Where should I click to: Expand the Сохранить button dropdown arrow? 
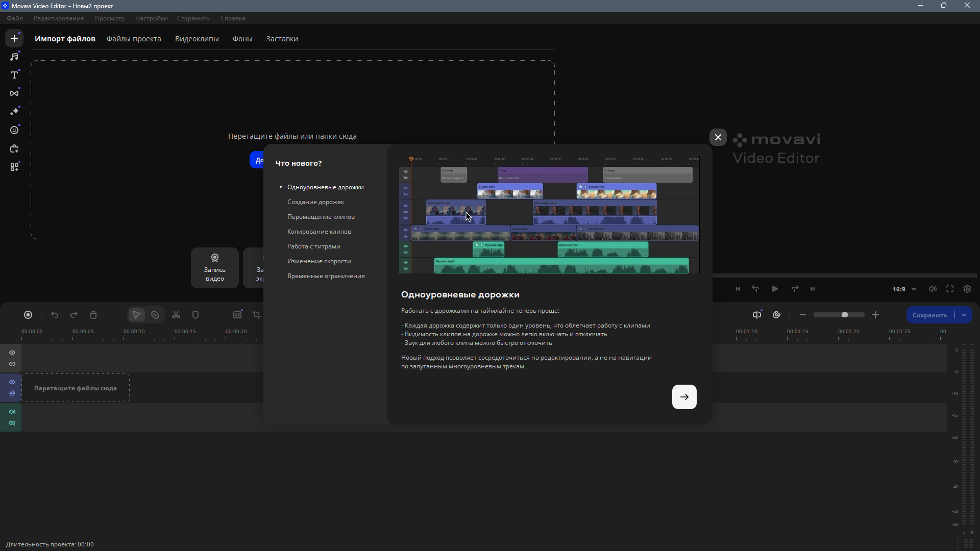point(964,315)
